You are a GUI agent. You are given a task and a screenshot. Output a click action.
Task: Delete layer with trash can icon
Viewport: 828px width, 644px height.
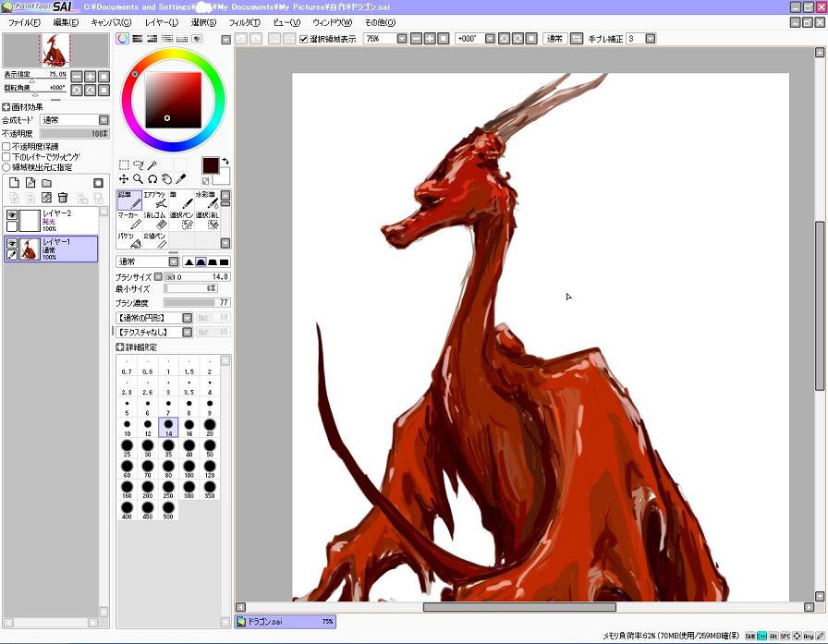(62, 198)
